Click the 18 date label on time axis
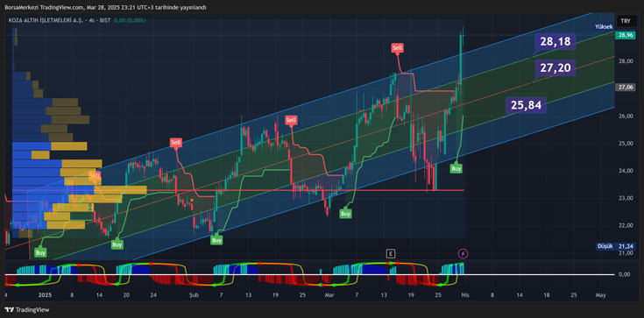Image resolution: width=644 pixels, height=318 pixels. point(547,295)
